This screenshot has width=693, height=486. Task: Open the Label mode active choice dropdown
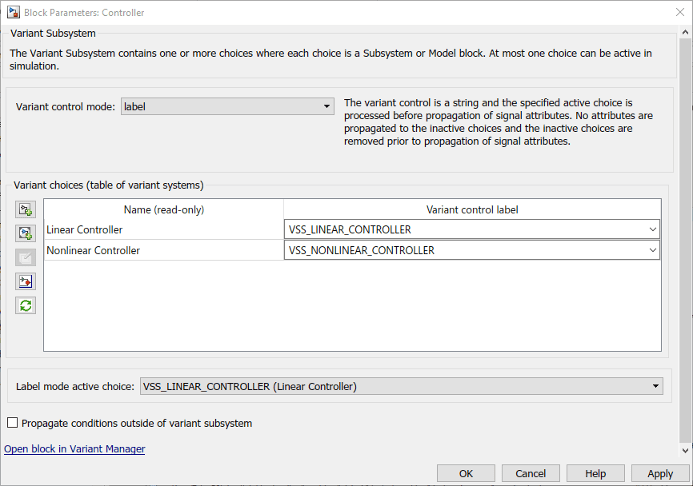pos(402,386)
